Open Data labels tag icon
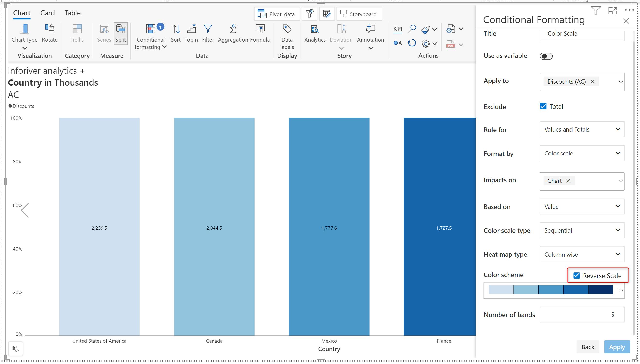640x364 pixels. tap(287, 29)
